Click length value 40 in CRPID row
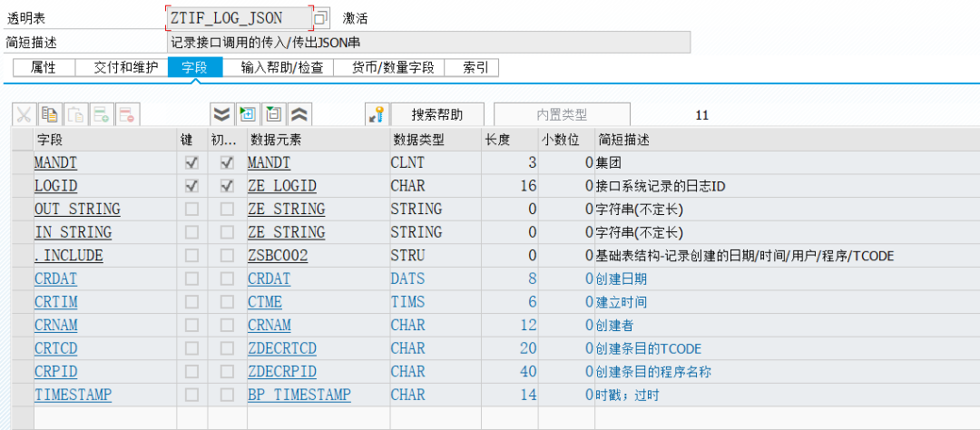980x430 pixels. 528,372
